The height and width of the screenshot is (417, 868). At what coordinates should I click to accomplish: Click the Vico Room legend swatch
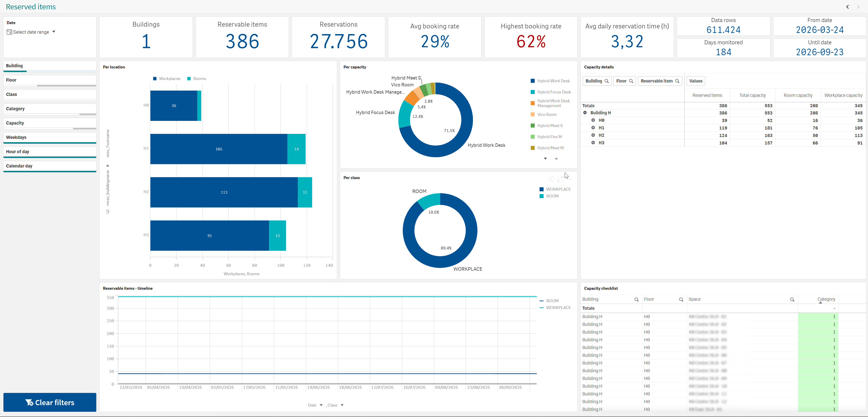[x=533, y=115]
